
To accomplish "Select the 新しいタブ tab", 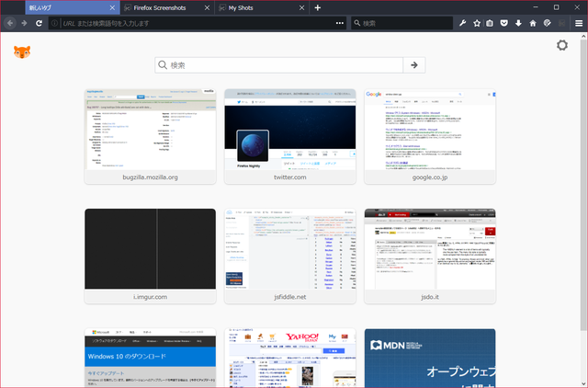I will coord(73,7).
